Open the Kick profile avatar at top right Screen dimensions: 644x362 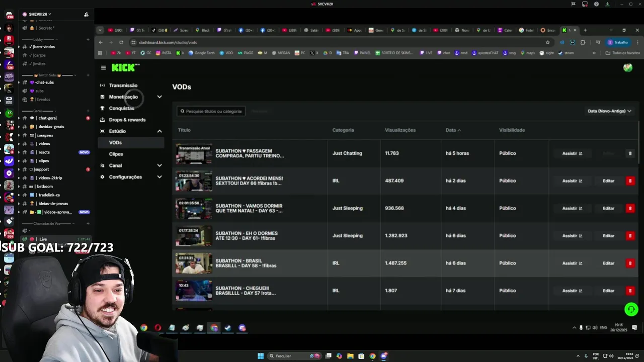(627, 67)
